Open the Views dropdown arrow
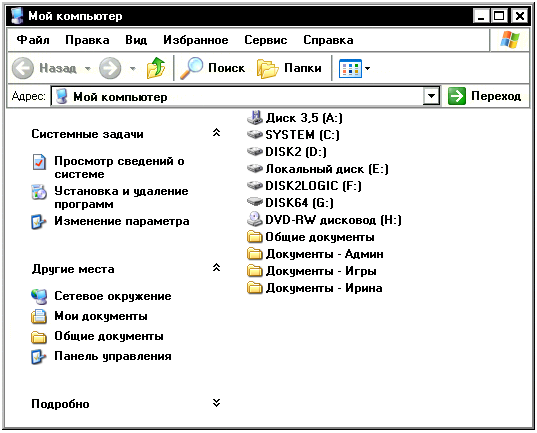 367,69
